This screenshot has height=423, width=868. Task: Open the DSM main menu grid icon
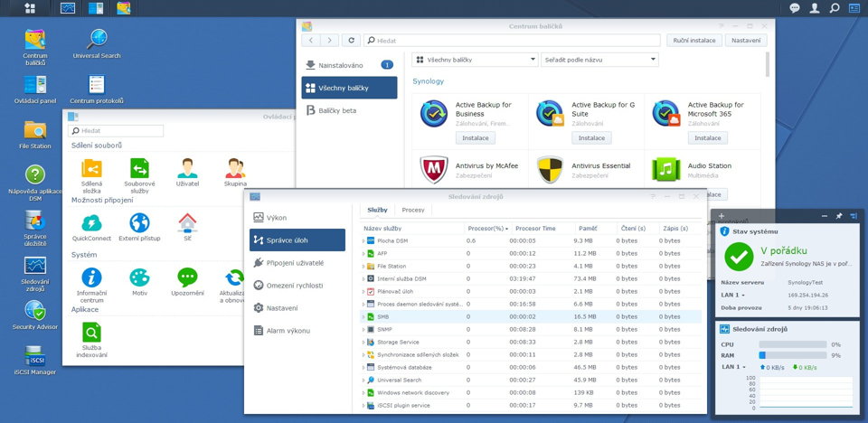click(30, 8)
